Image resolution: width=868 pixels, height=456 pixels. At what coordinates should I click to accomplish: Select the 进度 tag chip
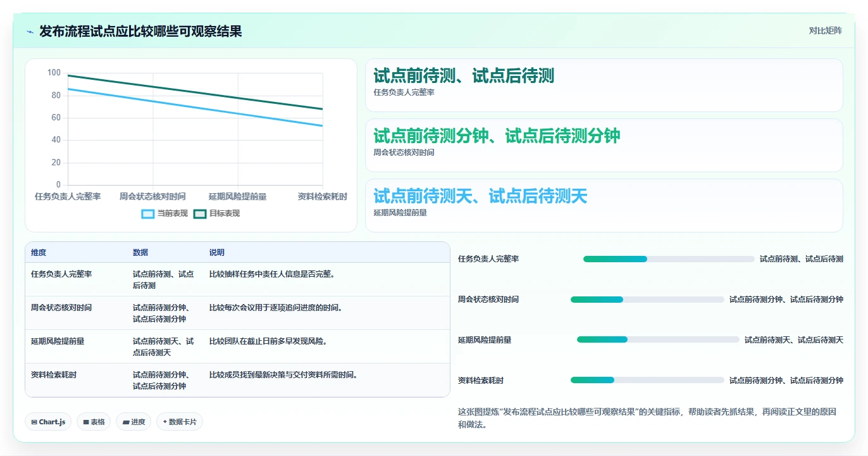(133, 422)
